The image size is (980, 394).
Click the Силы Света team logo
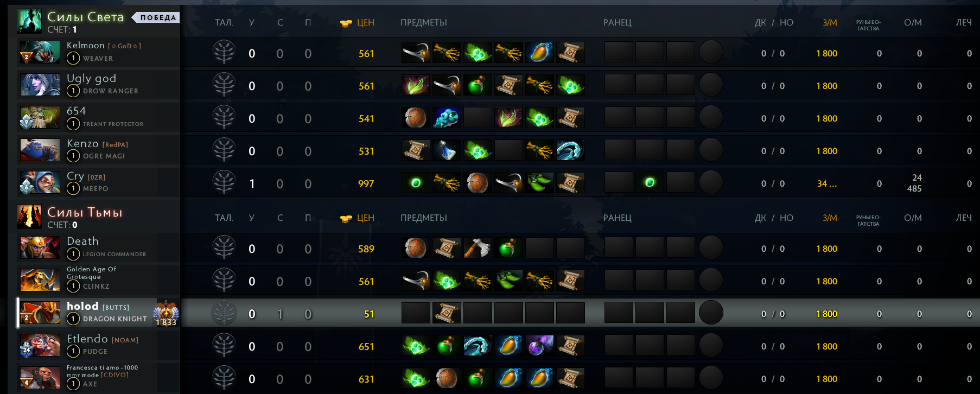pyautogui.click(x=29, y=22)
